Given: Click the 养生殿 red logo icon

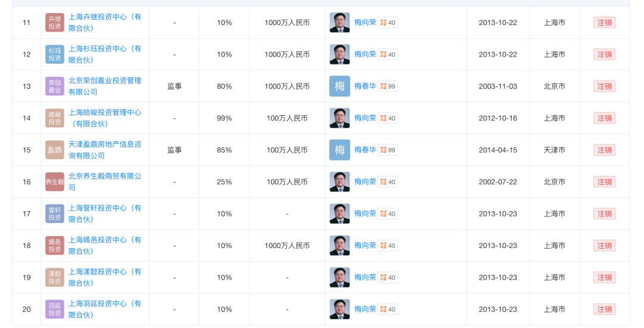Looking at the screenshot, I should [x=55, y=182].
